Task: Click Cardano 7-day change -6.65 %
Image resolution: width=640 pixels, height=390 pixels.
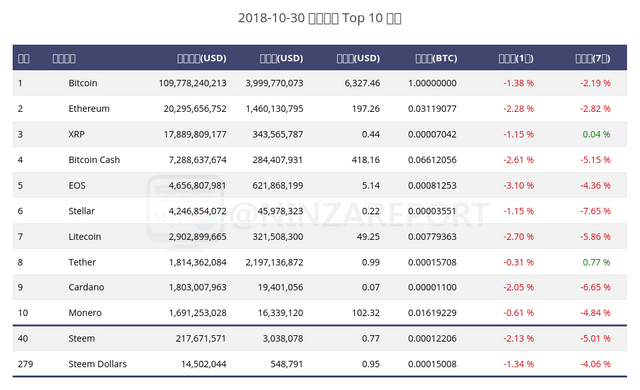Action: pos(596,287)
